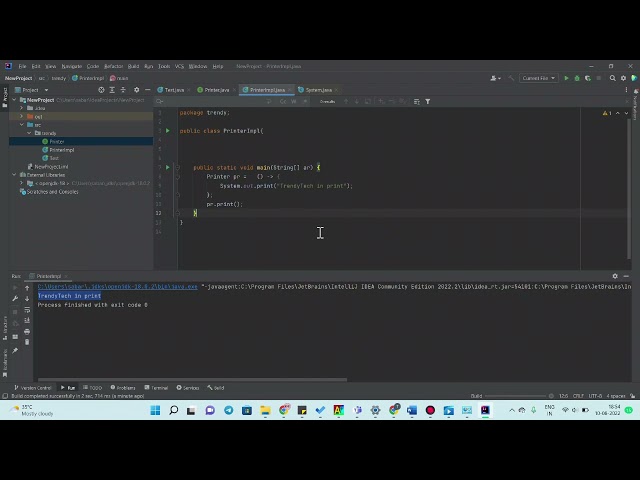Hide the Project tool window
Image resolution: width=640 pixels, height=480 pixels.
(x=147, y=90)
